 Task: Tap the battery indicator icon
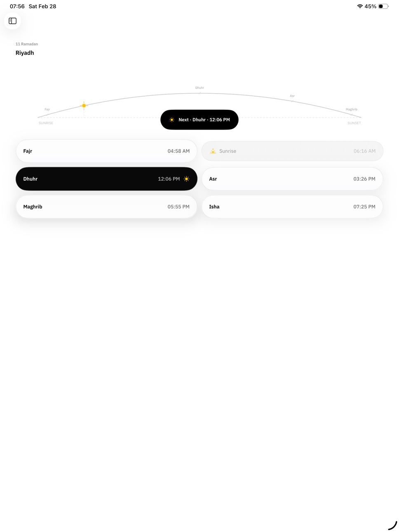[x=383, y=6]
